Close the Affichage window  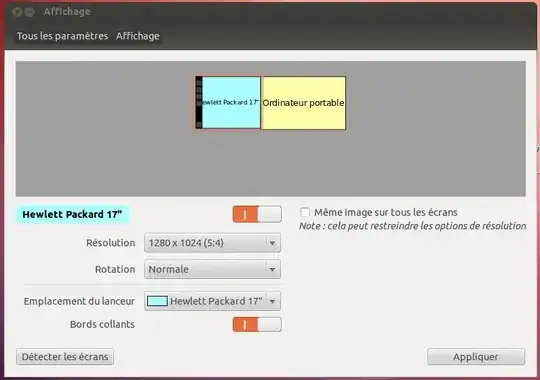pos(17,12)
